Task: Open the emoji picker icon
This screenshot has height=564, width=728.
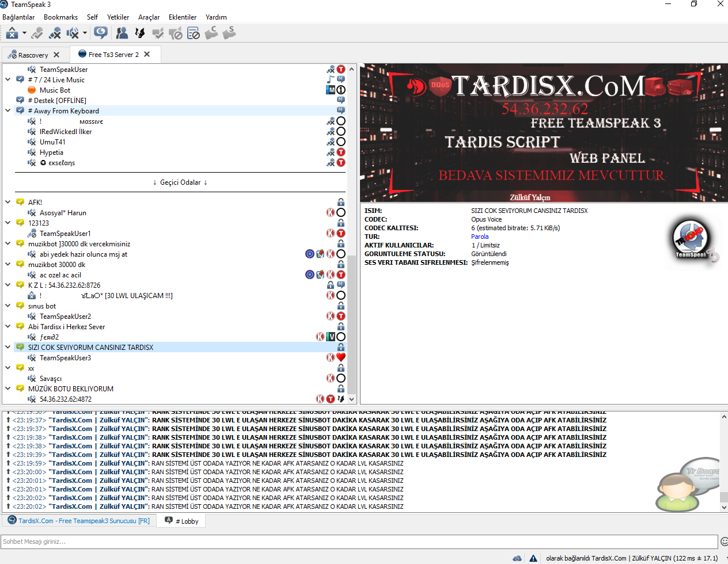Action: [x=725, y=542]
